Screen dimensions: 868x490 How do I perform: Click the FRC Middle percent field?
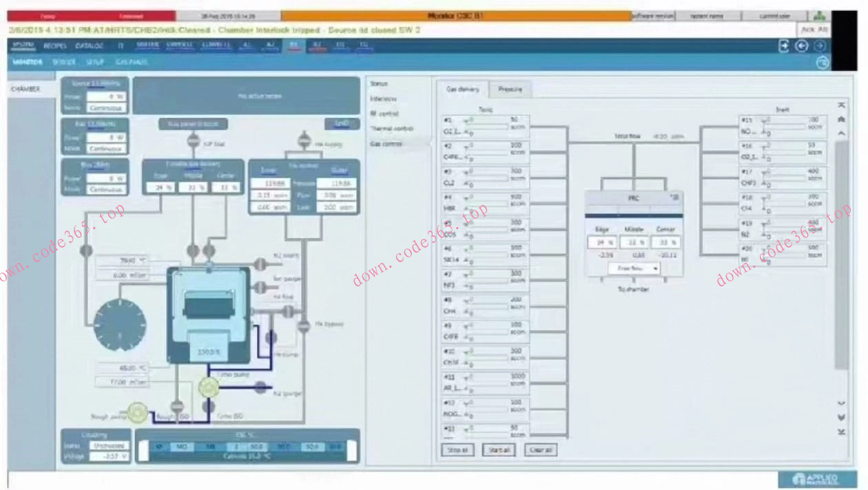[634, 242]
